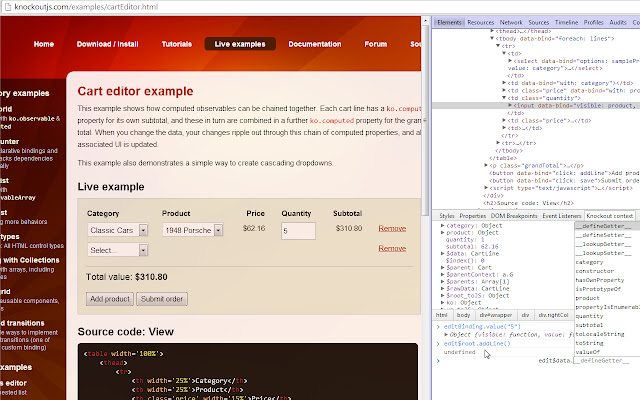This screenshot has width=640, height=400.
Task: Switch to the Network tab in DevTools
Action: point(511,21)
